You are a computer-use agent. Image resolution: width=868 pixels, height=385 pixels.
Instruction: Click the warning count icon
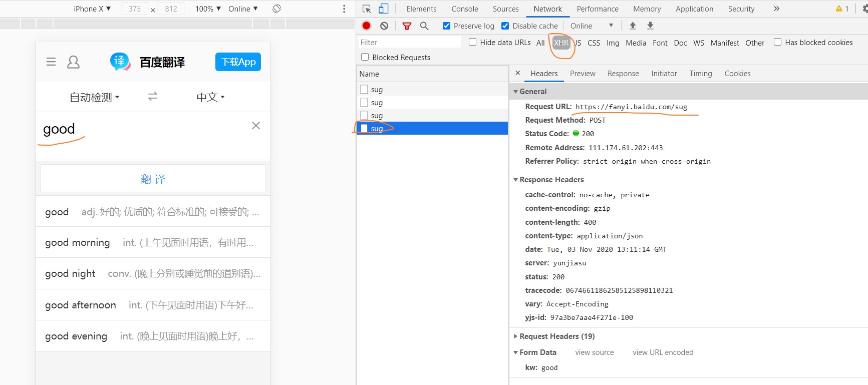click(x=839, y=9)
